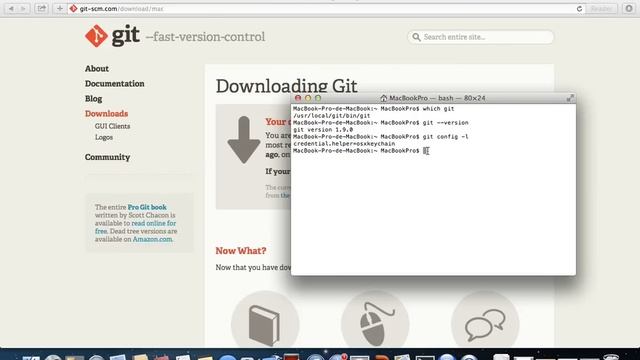
Task: Focus the 'Search entire site' field
Action: pyautogui.click(x=480, y=37)
